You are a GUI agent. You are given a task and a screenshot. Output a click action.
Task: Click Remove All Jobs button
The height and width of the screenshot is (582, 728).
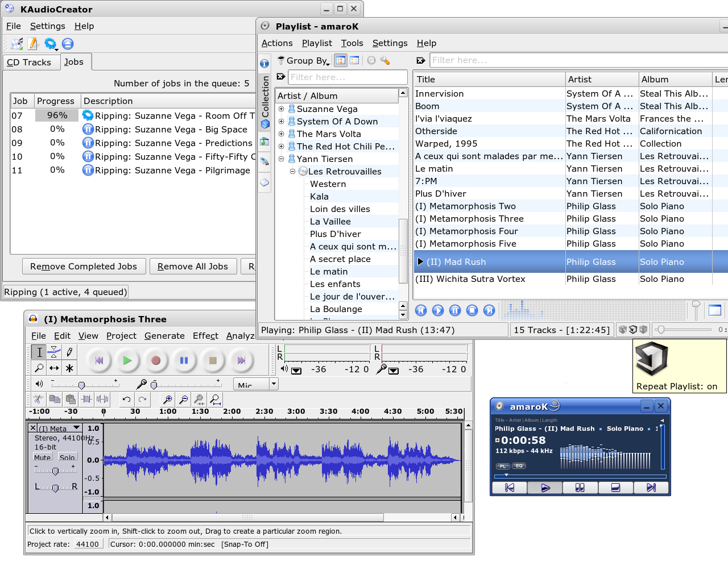click(x=193, y=267)
